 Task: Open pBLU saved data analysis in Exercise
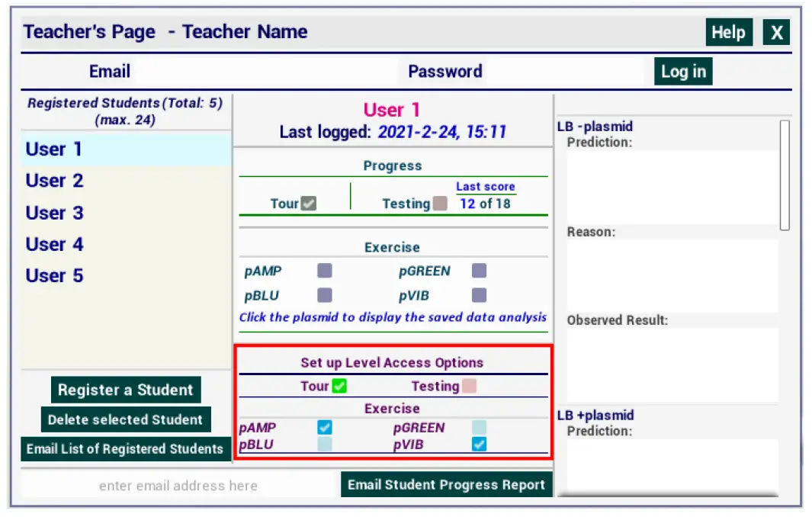[x=262, y=296]
